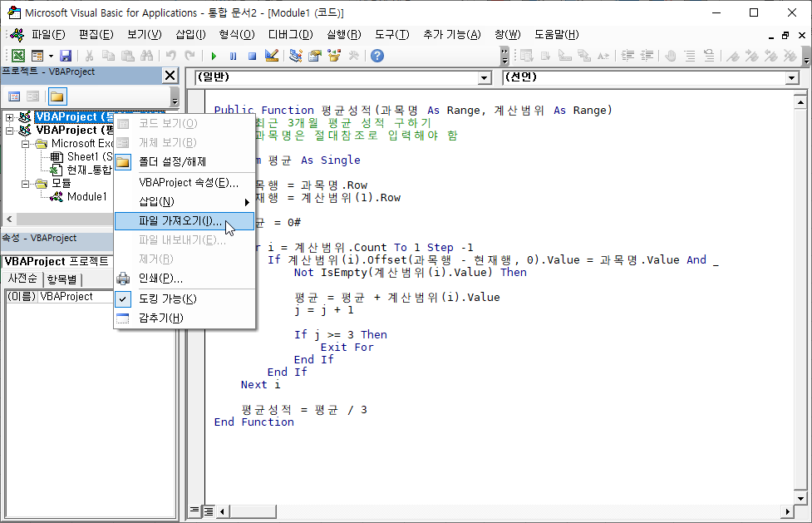Image resolution: width=812 pixels, height=523 pixels.
Task: Collapse the second VBAProject tree node
Action: pos(9,131)
